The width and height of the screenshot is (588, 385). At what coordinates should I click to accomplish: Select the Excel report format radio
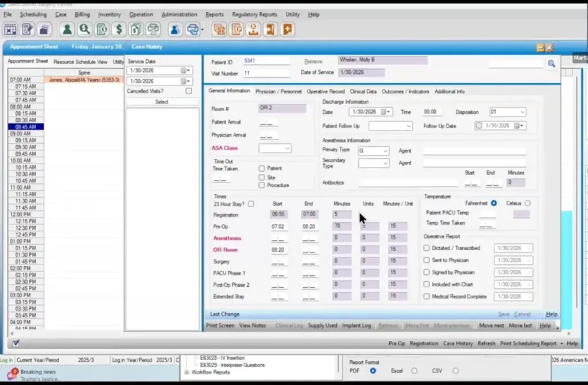pyautogui.click(x=415, y=371)
